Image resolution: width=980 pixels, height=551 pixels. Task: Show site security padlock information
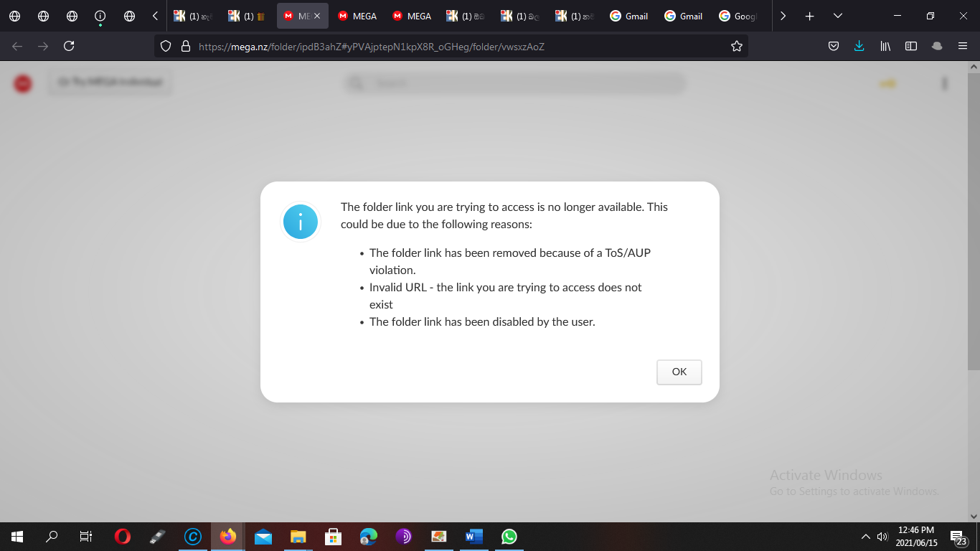[185, 46]
